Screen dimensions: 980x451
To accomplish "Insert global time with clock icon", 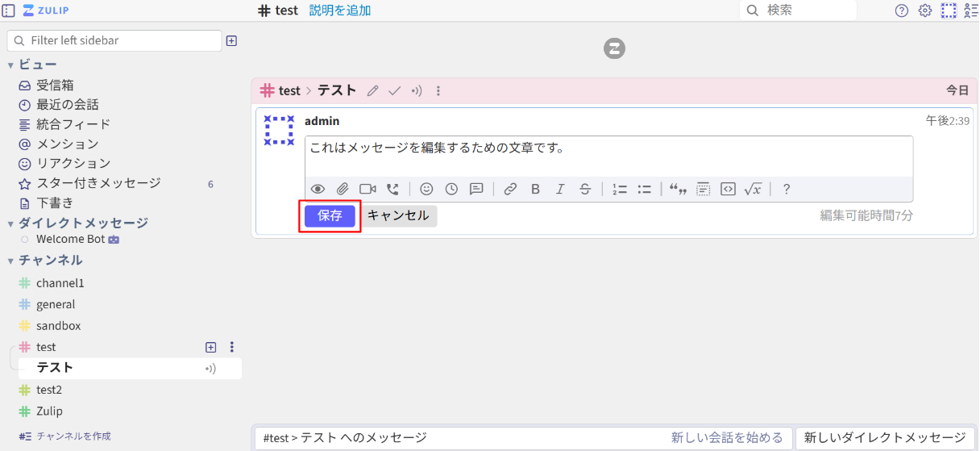I will pyautogui.click(x=451, y=189).
